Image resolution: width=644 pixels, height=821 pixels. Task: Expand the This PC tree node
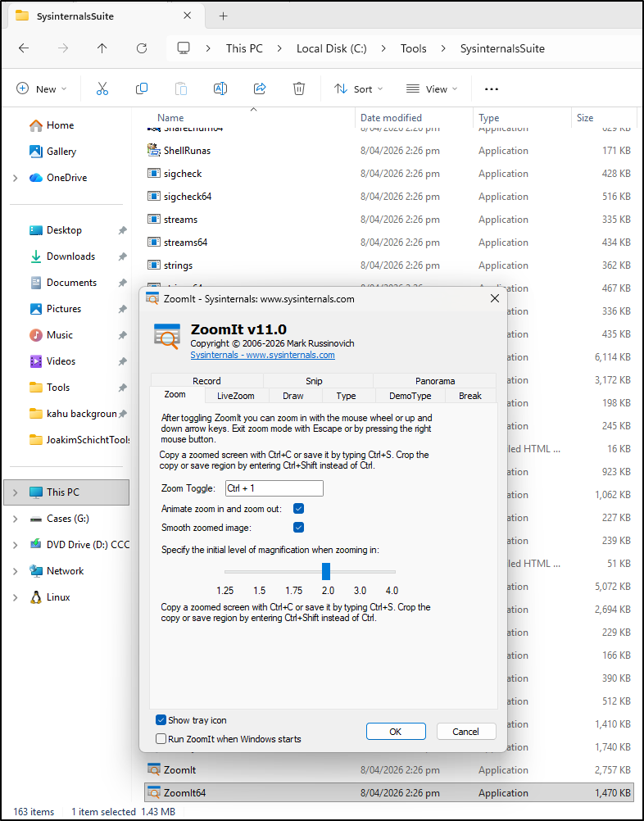tap(16, 492)
